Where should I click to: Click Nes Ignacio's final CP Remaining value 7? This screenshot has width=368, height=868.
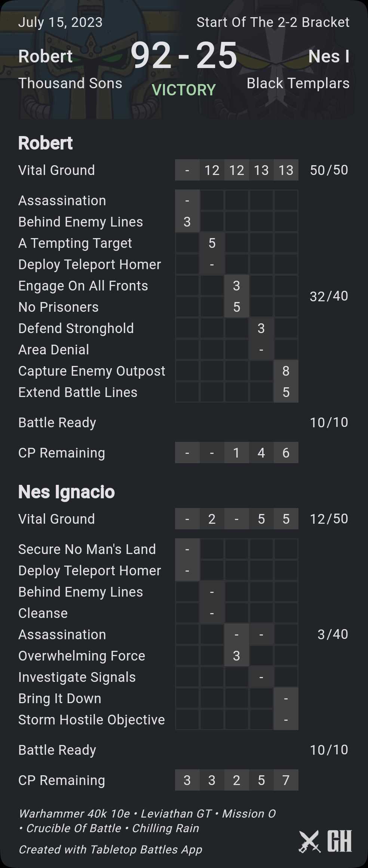click(286, 780)
